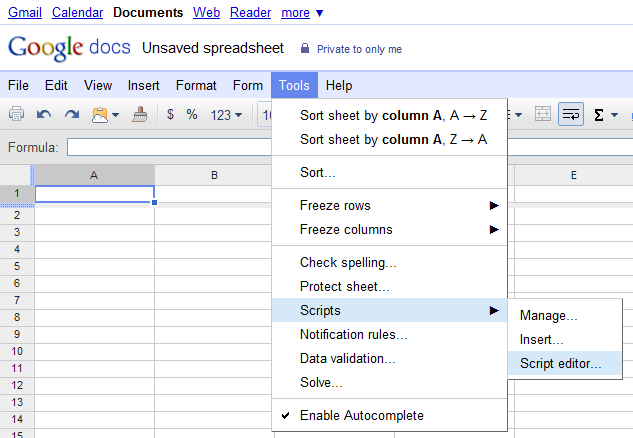Click the merge cells icon

click(543, 114)
